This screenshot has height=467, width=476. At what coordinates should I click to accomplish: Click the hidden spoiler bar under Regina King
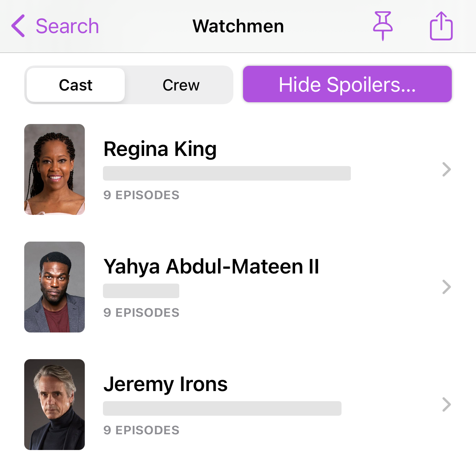pyautogui.click(x=227, y=173)
